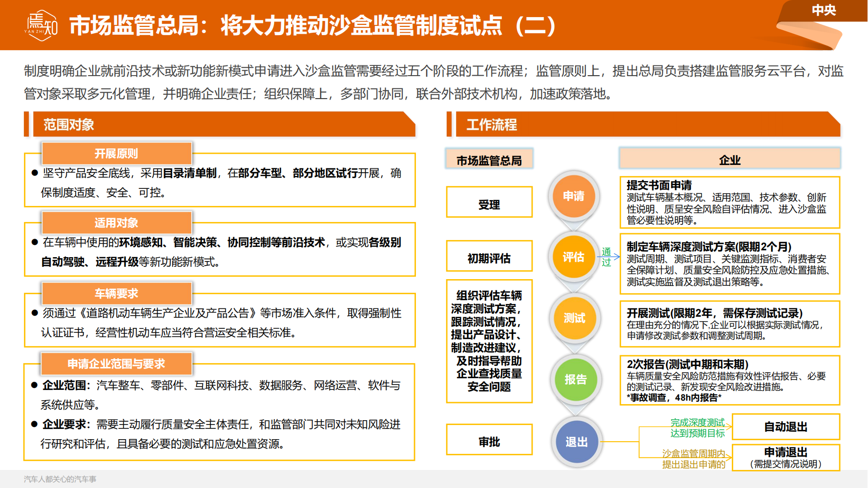The image size is (868, 488).
Task: Click the 开展测试(限期2年) heading
Action: coord(715,313)
